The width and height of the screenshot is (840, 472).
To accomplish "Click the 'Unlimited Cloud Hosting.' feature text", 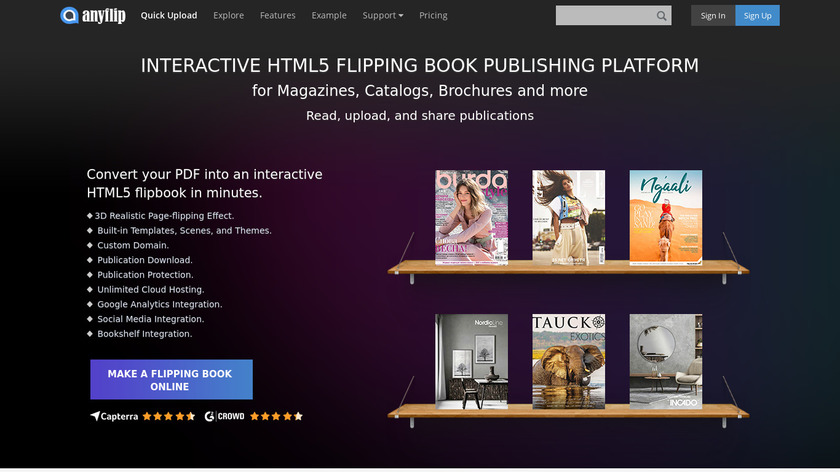I will click(x=151, y=289).
